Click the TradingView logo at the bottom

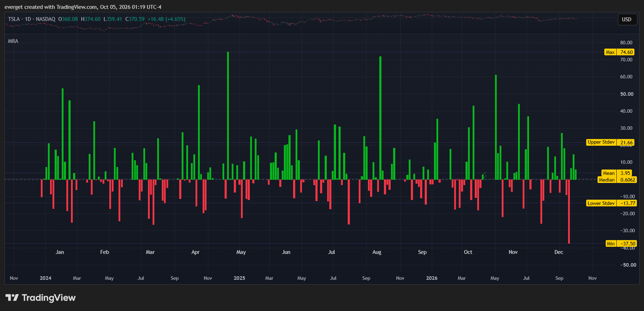[40, 298]
